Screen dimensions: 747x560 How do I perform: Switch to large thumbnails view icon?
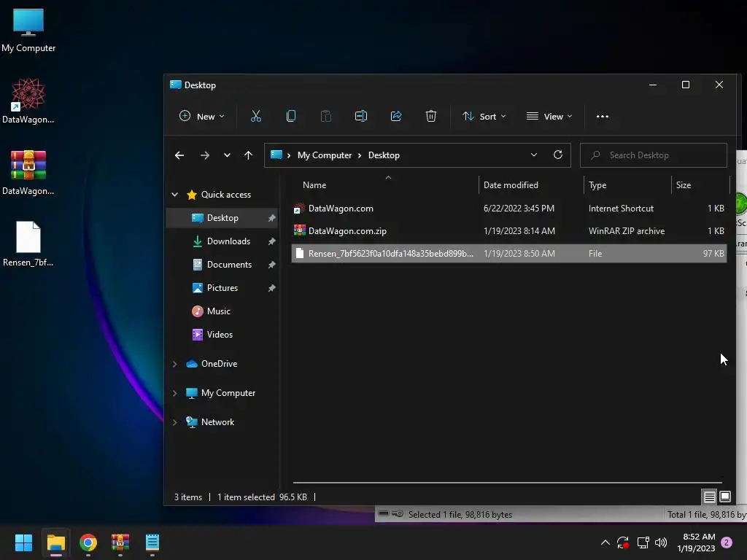tap(725, 497)
